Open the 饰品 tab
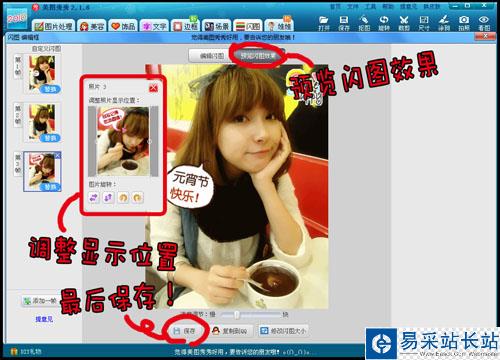 [x=123, y=26]
